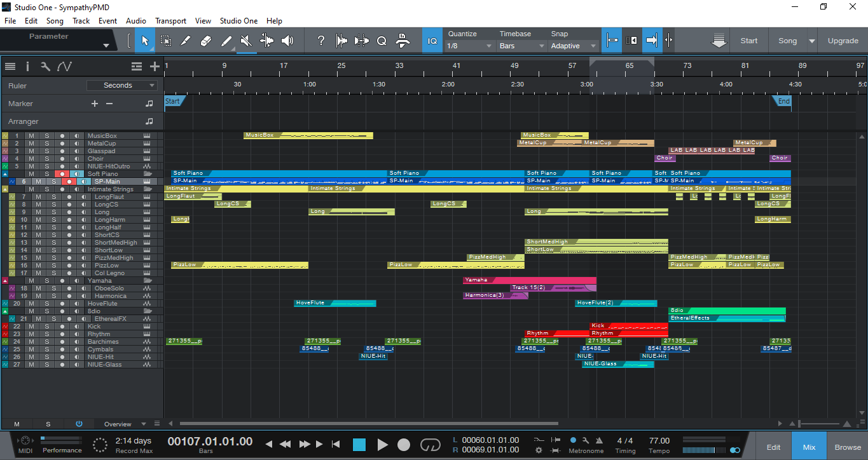Viewport: 868px width, 460px height.
Task: Click the horizontal arrangement scrollbar
Action: tap(369, 424)
